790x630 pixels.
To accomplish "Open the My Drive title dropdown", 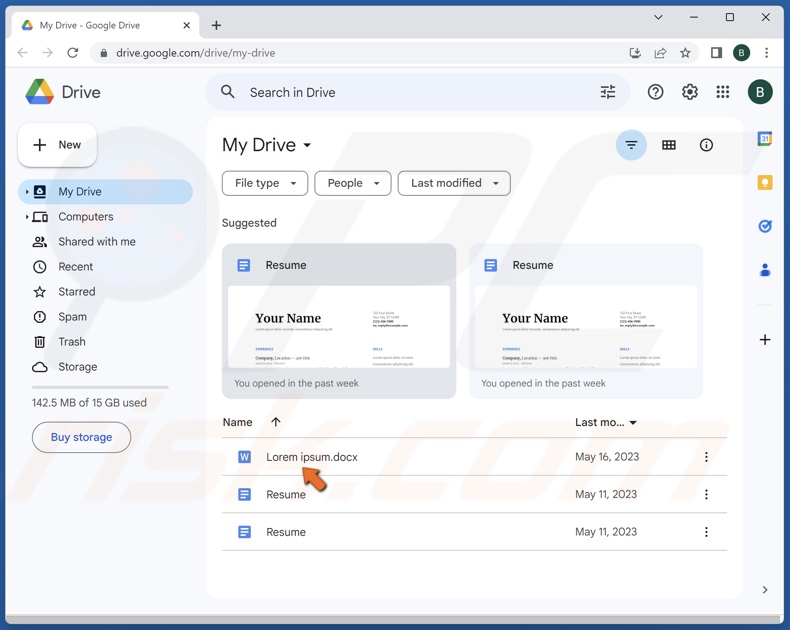I will [307, 145].
